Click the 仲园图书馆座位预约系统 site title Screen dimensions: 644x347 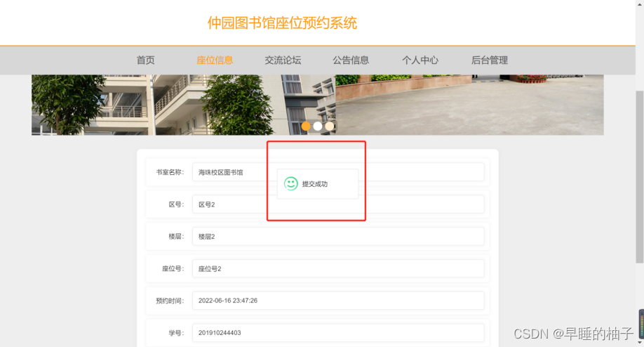[282, 23]
